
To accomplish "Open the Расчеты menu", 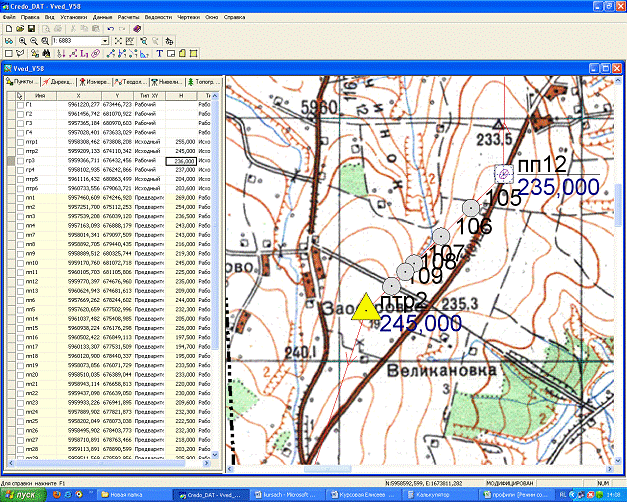I will coord(127,17).
